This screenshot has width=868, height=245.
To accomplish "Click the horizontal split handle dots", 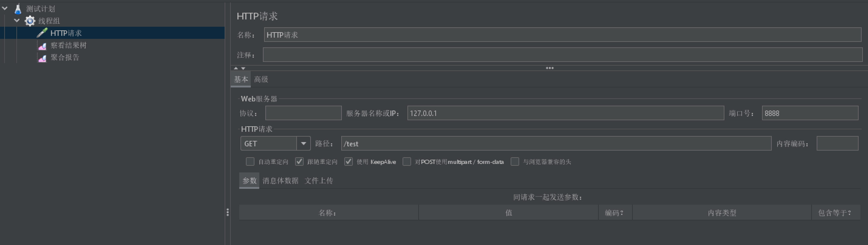I will 550,68.
